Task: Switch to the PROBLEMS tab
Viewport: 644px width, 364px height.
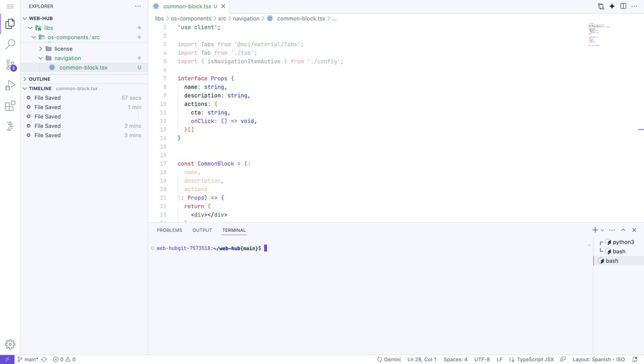Action: click(169, 230)
